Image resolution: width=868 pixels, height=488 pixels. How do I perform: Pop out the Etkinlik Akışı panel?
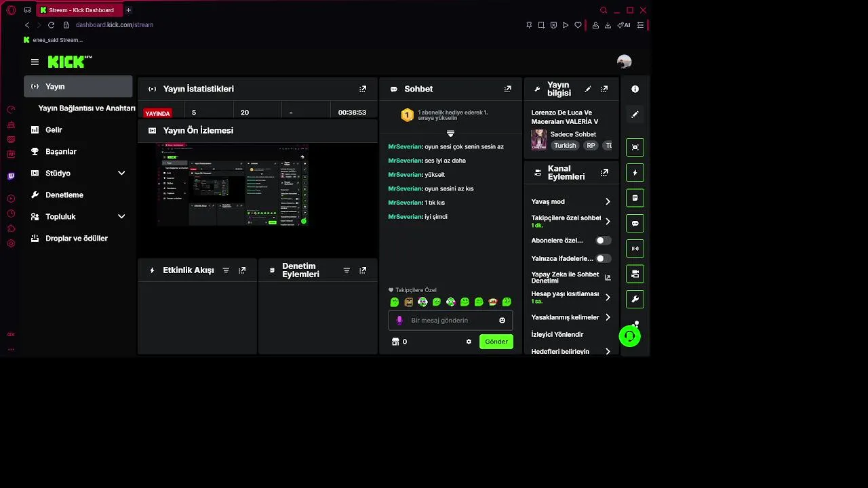click(x=242, y=270)
